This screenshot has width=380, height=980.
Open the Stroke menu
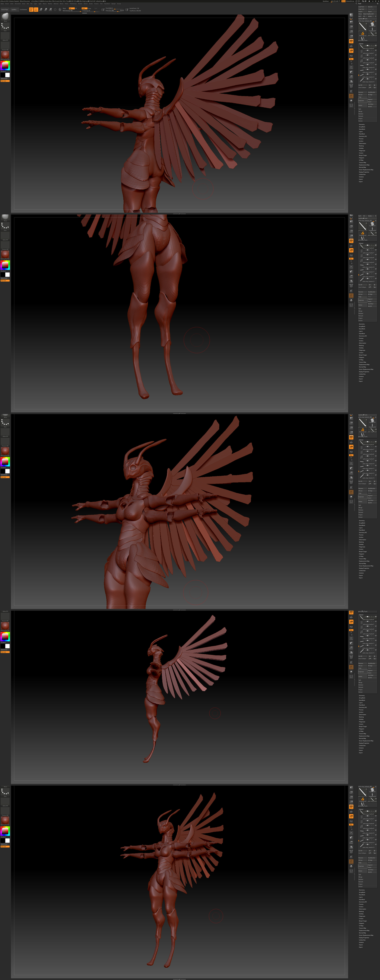tap(91, 3)
